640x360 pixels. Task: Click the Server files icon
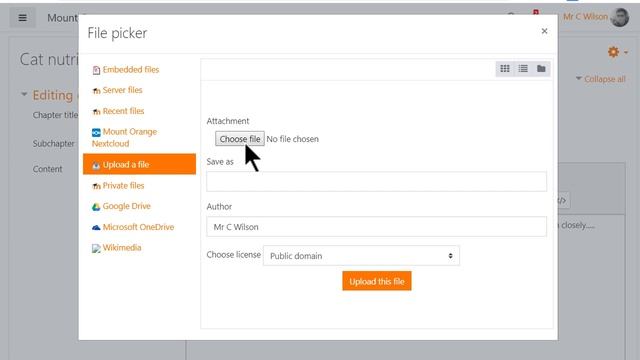96,91
